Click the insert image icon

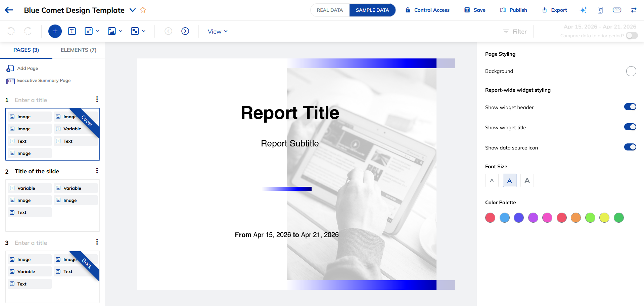[112, 31]
